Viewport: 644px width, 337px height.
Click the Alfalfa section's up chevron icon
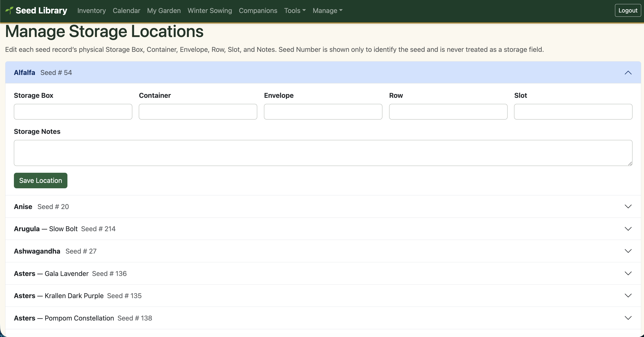point(628,73)
